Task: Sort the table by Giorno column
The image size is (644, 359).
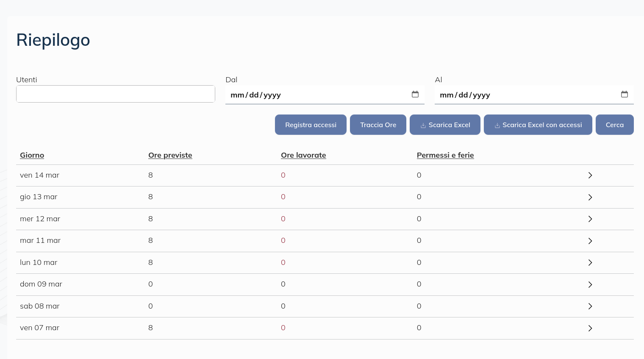Action: pos(32,155)
